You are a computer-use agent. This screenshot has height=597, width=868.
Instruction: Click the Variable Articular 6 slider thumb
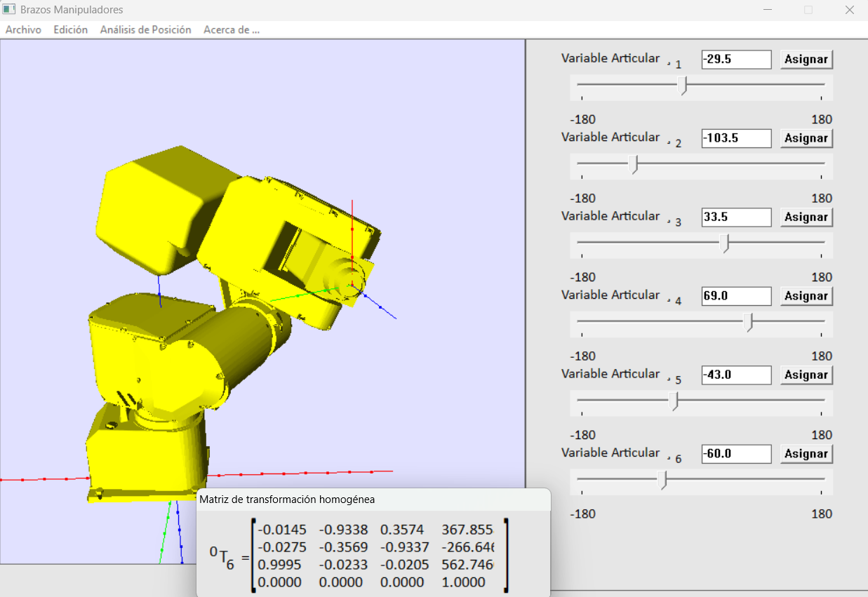(662, 480)
